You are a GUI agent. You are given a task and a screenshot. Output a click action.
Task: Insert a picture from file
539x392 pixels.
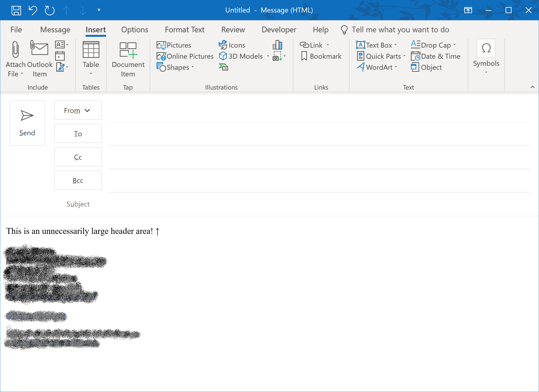tap(174, 45)
